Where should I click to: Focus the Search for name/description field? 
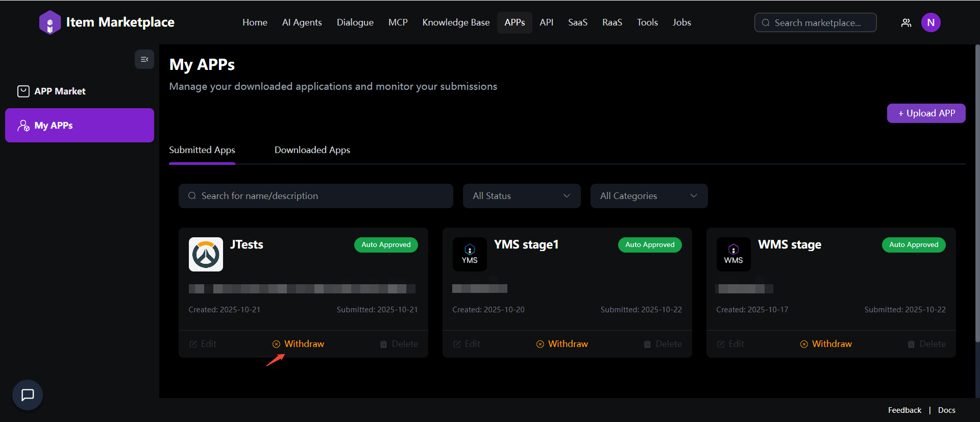315,196
